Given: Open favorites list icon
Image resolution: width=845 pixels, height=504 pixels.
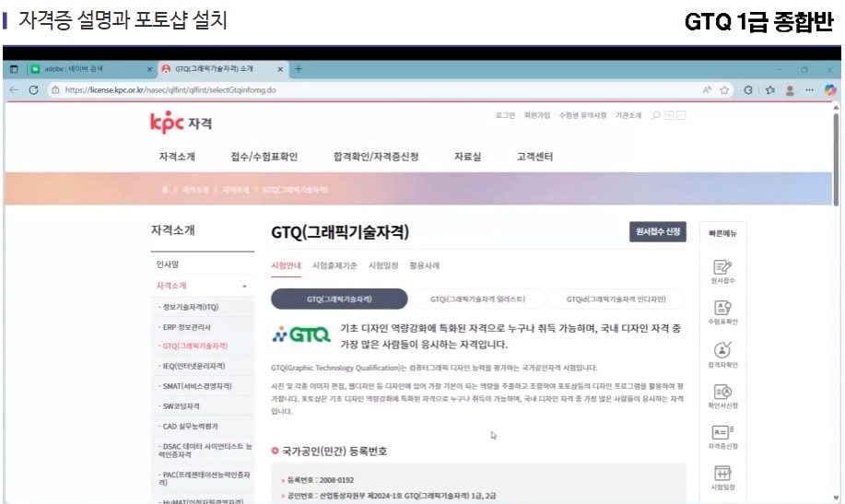Looking at the screenshot, I should coord(769,90).
